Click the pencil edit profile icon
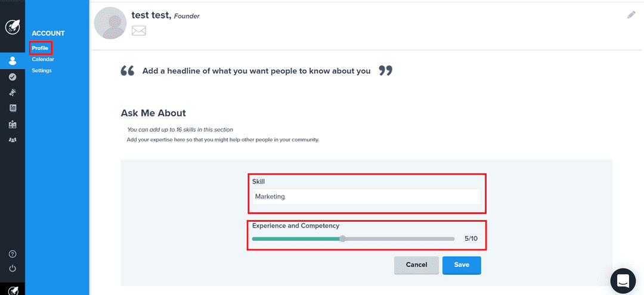 coord(631,15)
